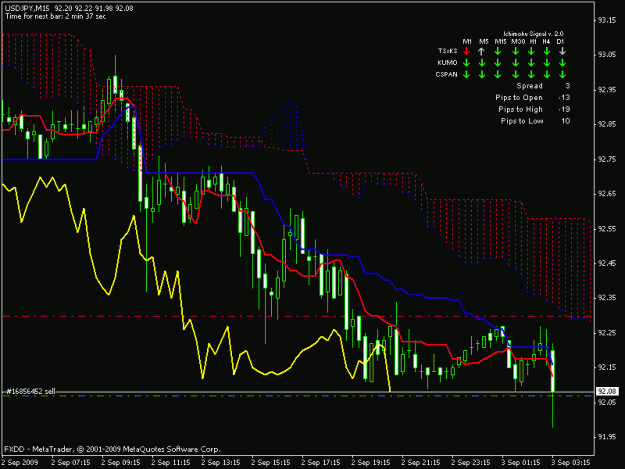The image size is (625, 469).
Task: Click the Pips to High value -19
Action: [x=564, y=109]
